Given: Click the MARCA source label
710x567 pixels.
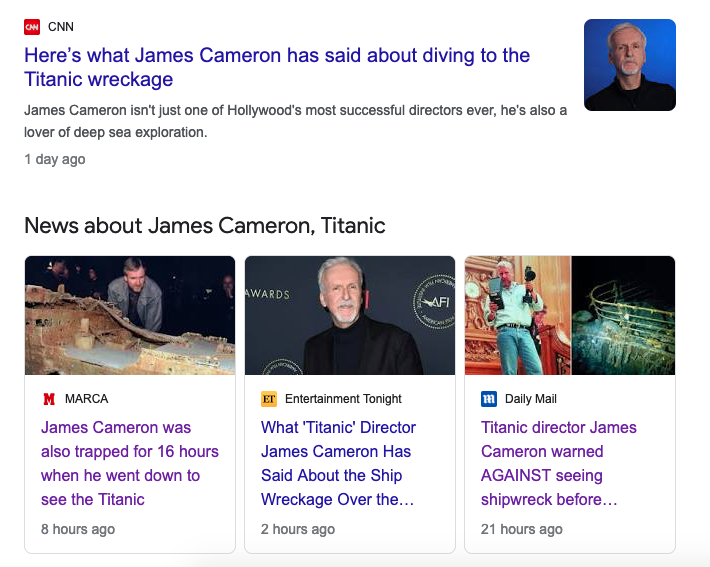Looking at the screenshot, I should click(86, 399).
